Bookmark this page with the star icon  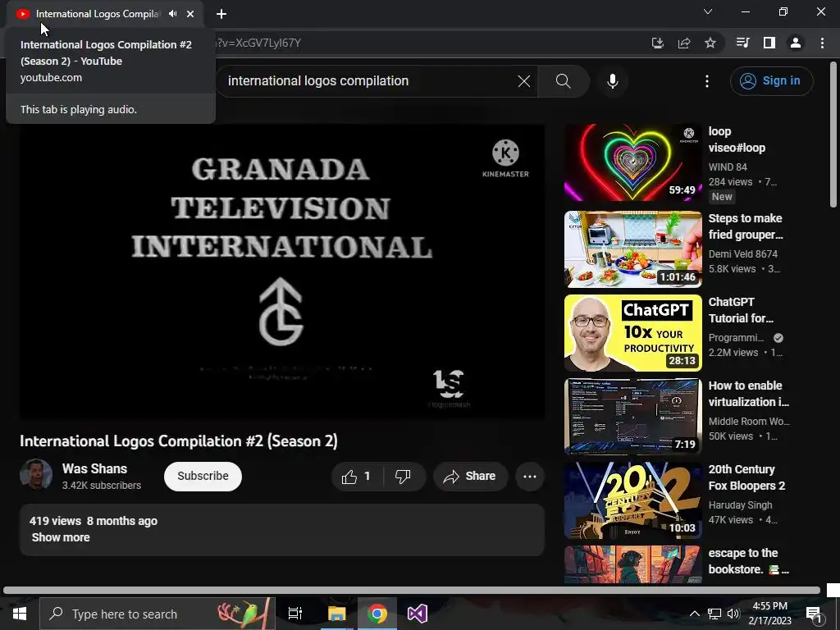pyautogui.click(x=710, y=43)
